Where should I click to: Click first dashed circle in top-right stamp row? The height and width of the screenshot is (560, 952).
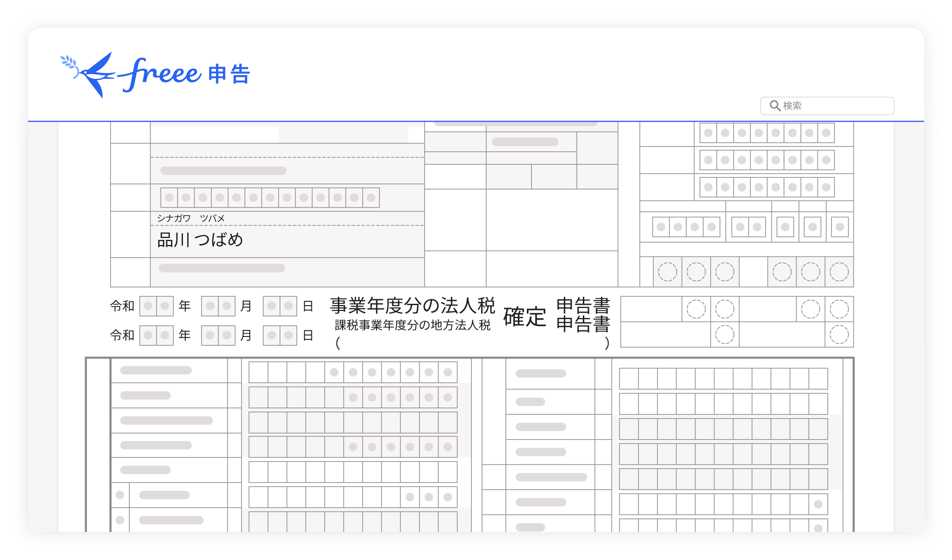point(667,272)
